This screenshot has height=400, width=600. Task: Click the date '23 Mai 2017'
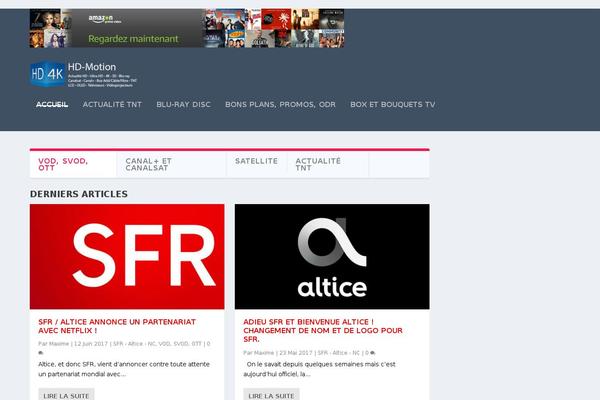(x=296, y=353)
